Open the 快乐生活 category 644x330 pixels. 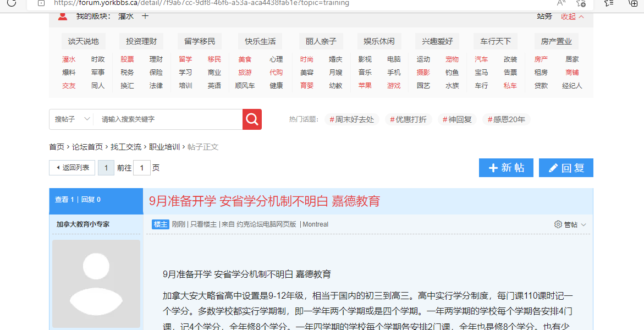(260, 41)
